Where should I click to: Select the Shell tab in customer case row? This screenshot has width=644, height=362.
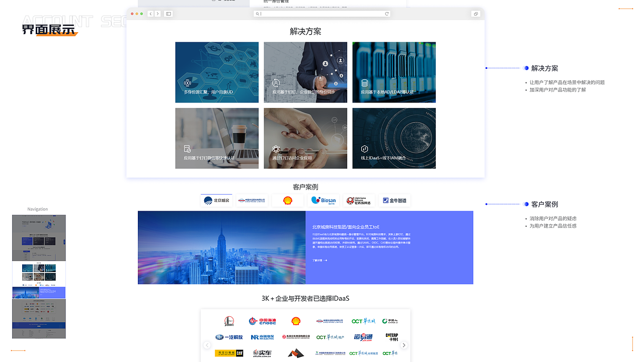tap(288, 200)
